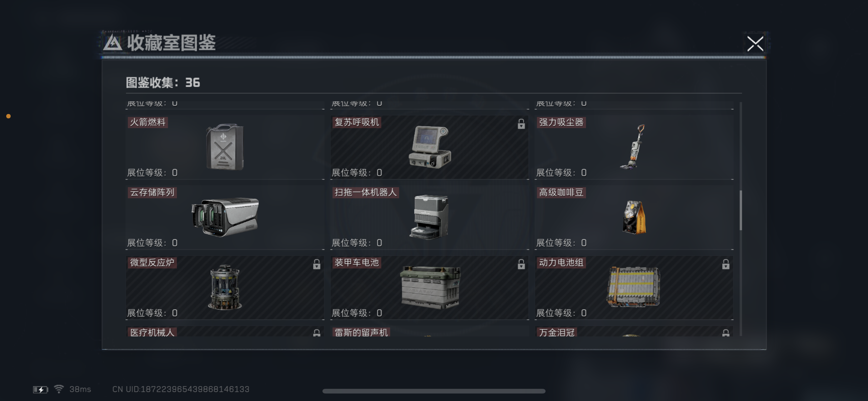Click the lock icon on 微型反应炉 card

pyautogui.click(x=317, y=264)
